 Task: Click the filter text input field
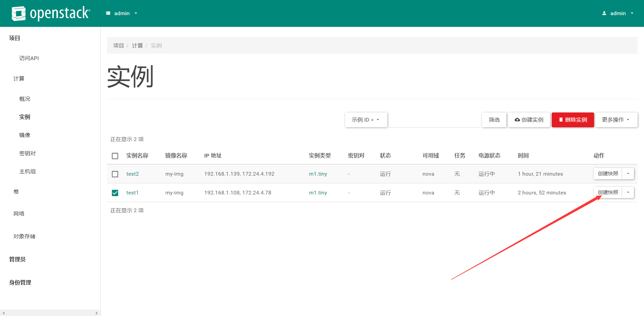click(x=434, y=120)
